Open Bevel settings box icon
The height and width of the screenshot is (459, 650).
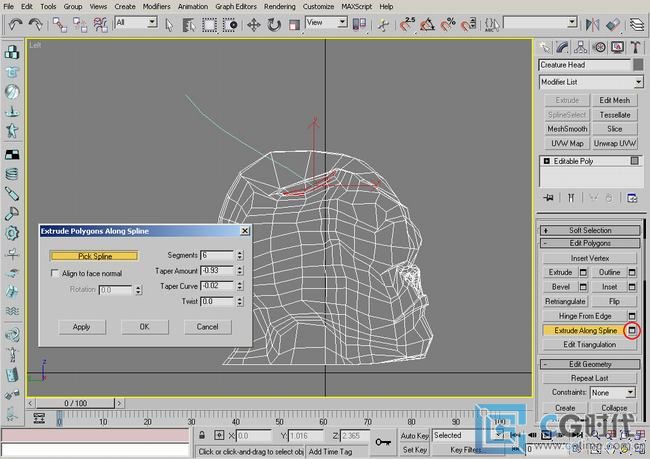click(x=583, y=287)
